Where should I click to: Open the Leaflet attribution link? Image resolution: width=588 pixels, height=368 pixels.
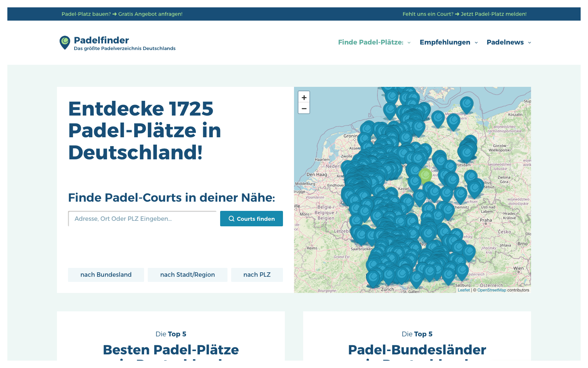click(464, 290)
